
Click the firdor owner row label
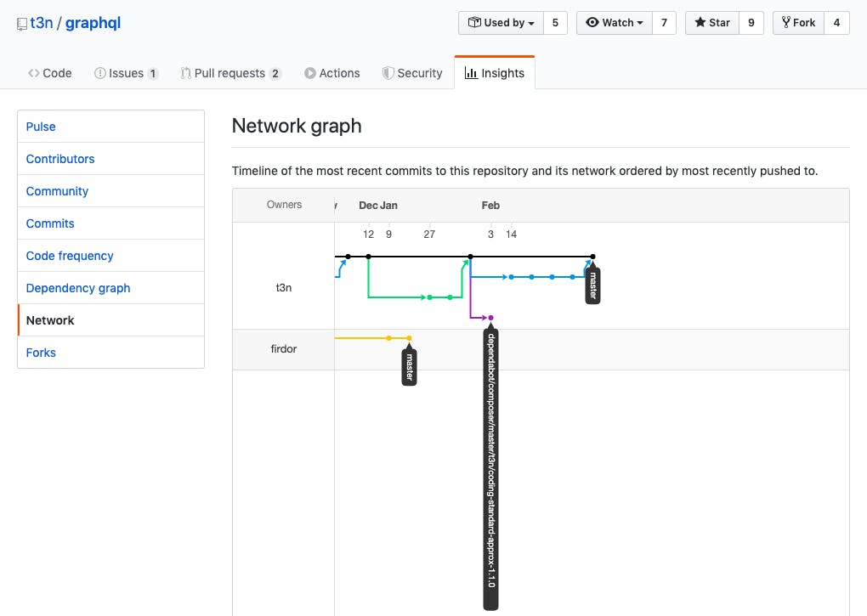click(x=284, y=348)
